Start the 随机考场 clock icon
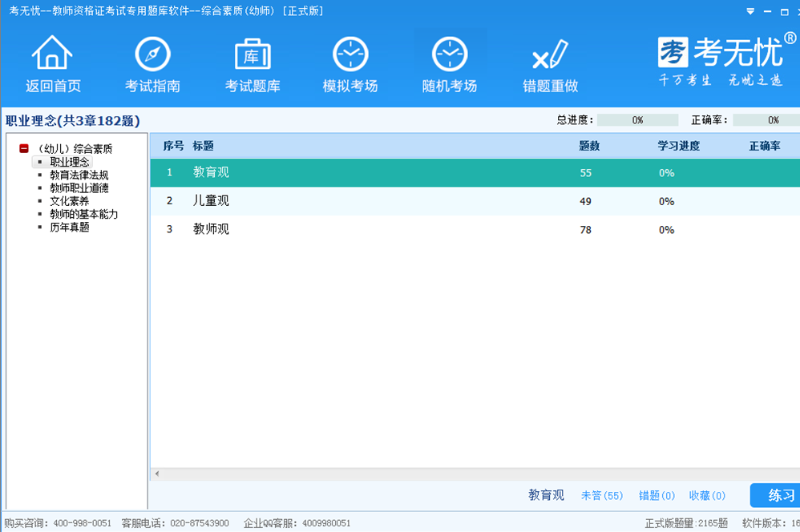 [x=450, y=54]
